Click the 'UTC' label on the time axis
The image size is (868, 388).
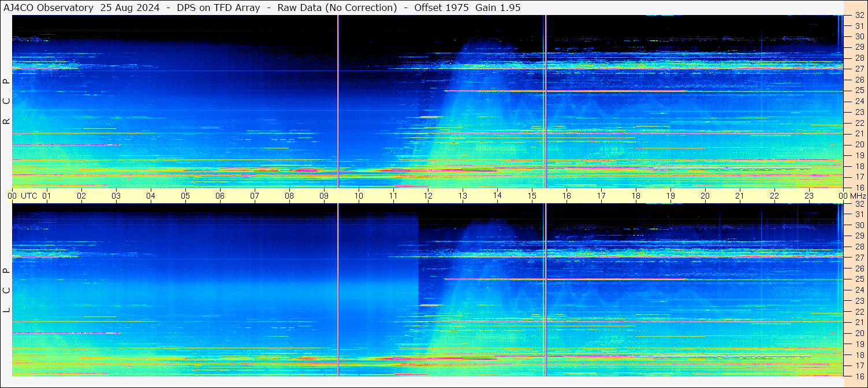[x=29, y=196]
